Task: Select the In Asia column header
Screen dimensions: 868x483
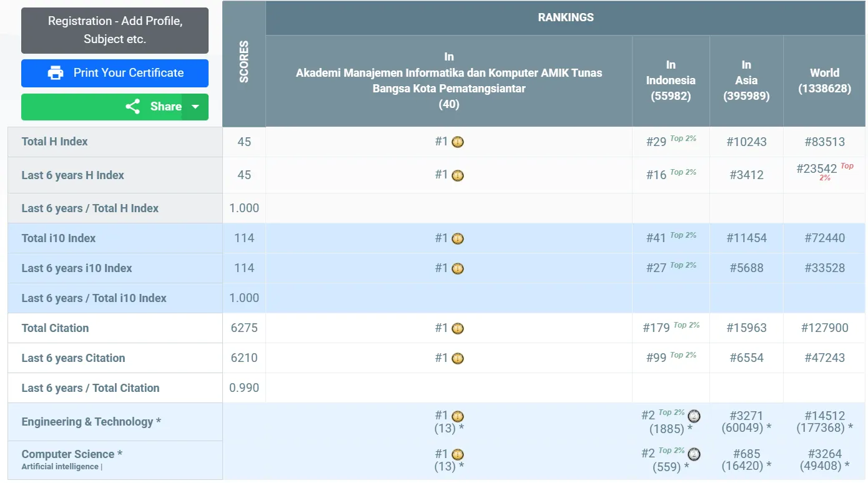Action: 746,80
